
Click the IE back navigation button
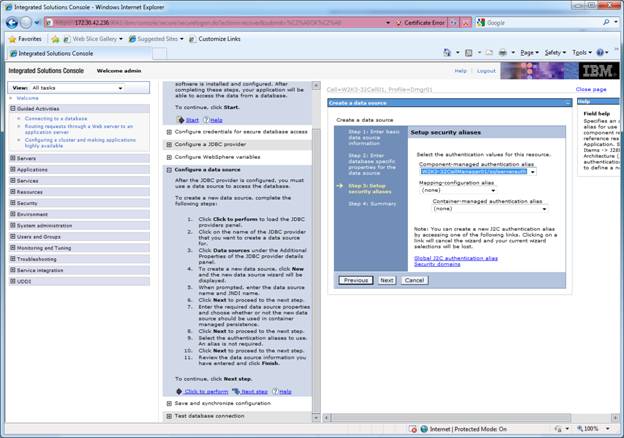[x=11, y=21]
